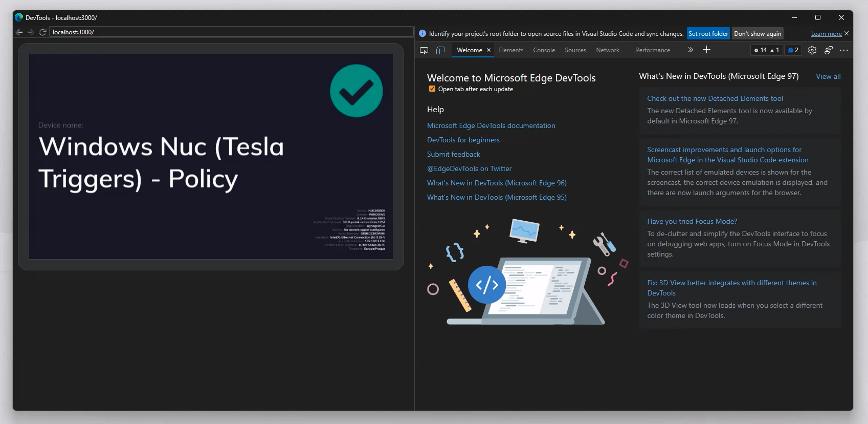Open the 14 errors and 1 warning counter

(x=767, y=50)
